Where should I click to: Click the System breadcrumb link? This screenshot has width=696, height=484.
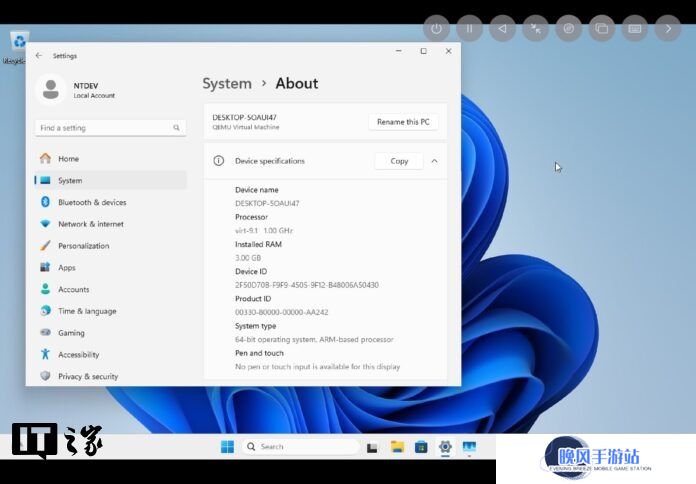tap(227, 83)
